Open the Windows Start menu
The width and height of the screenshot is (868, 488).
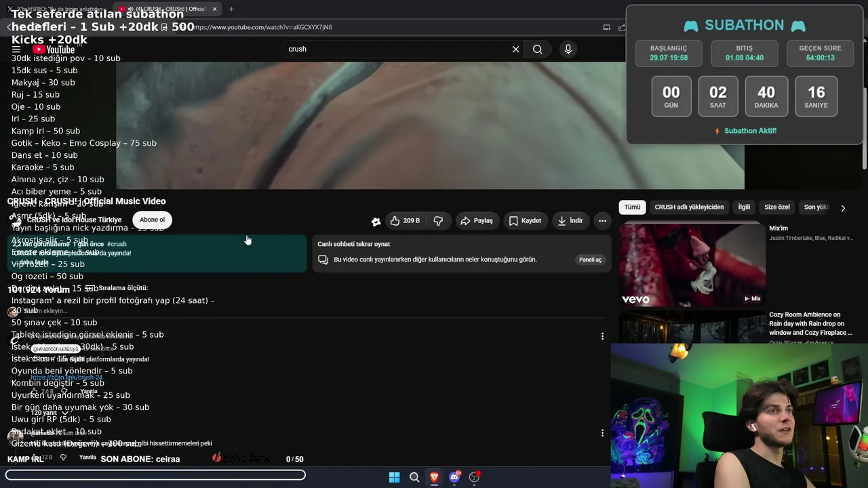394,477
